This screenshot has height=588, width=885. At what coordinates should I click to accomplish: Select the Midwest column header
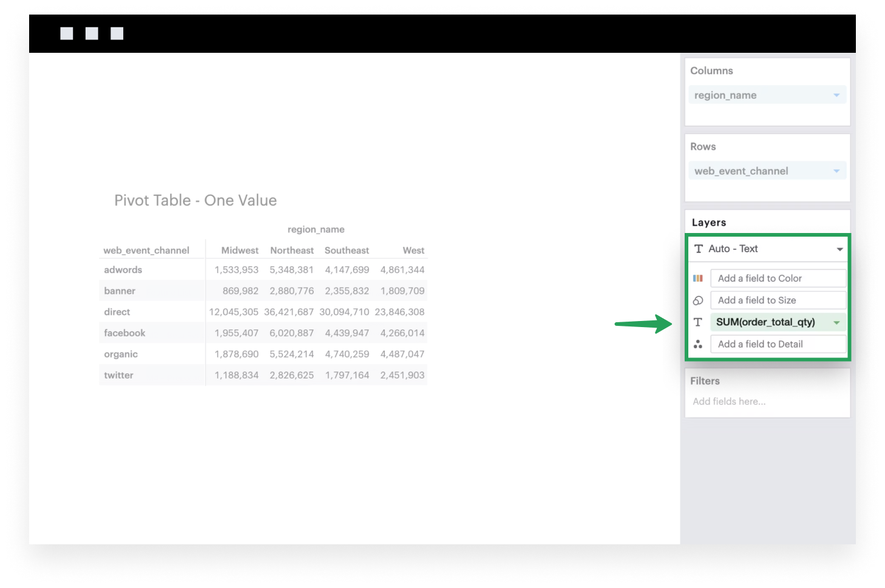point(240,251)
